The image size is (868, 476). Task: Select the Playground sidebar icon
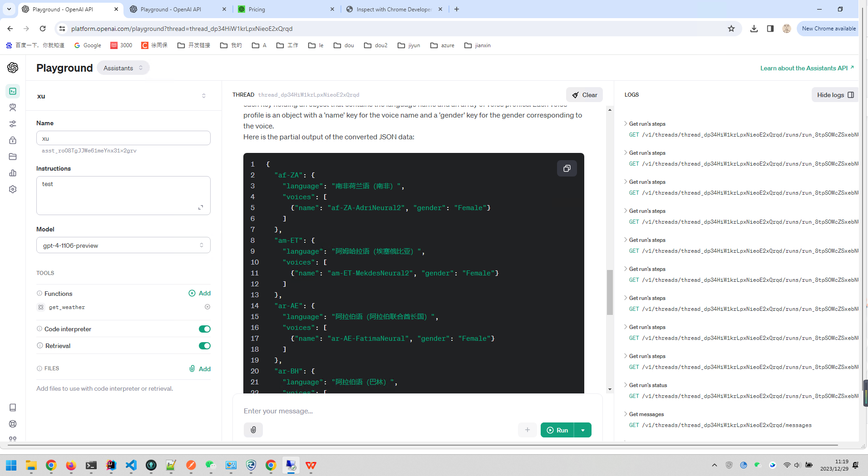13,91
